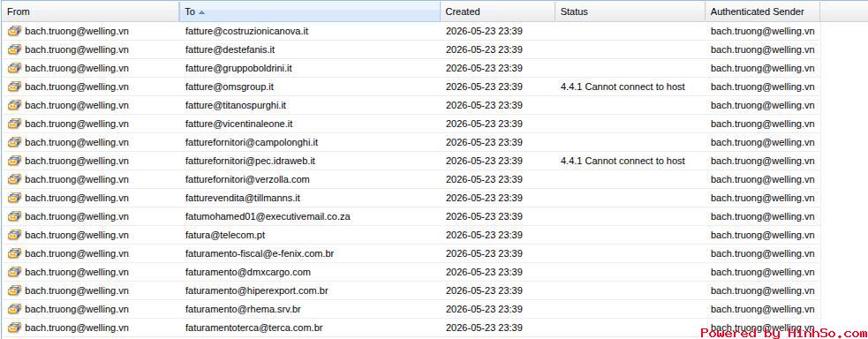The height and width of the screenshot is (339, 868).
Task: Select recipient faturamento@dmxcargo.com
Action: pyautogui.click(x=247, y=272)
